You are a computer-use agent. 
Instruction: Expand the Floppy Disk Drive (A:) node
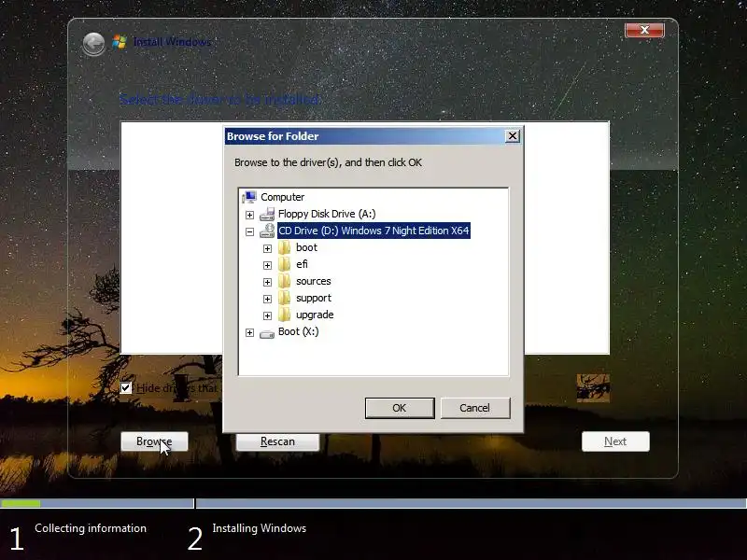pyautogui.click(x=249, y=215)
